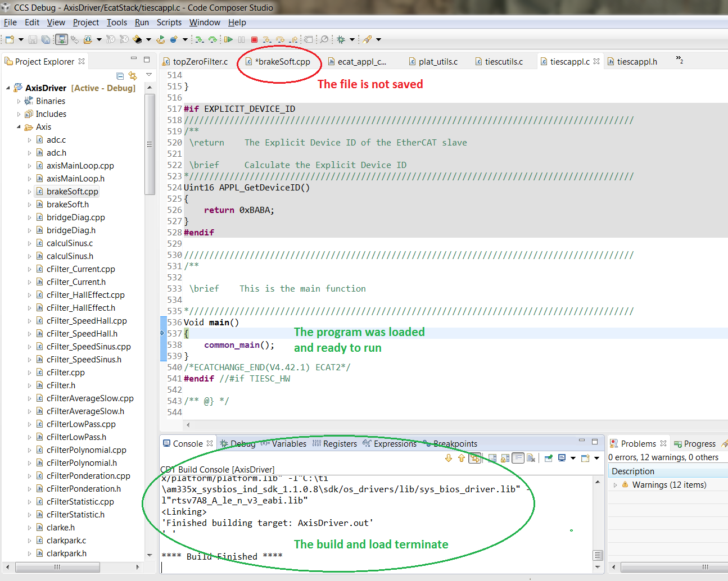Switch to the brakeSoft.cpp editor tab
This screenshot has height=581, width=728.
tap(278, 62)
